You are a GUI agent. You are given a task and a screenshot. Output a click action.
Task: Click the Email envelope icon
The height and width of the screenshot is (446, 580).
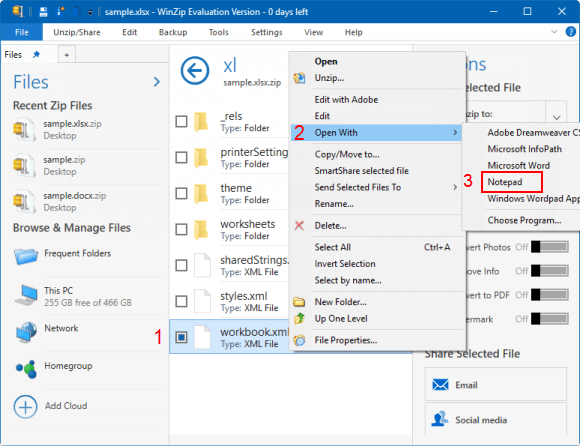[440, 385]
